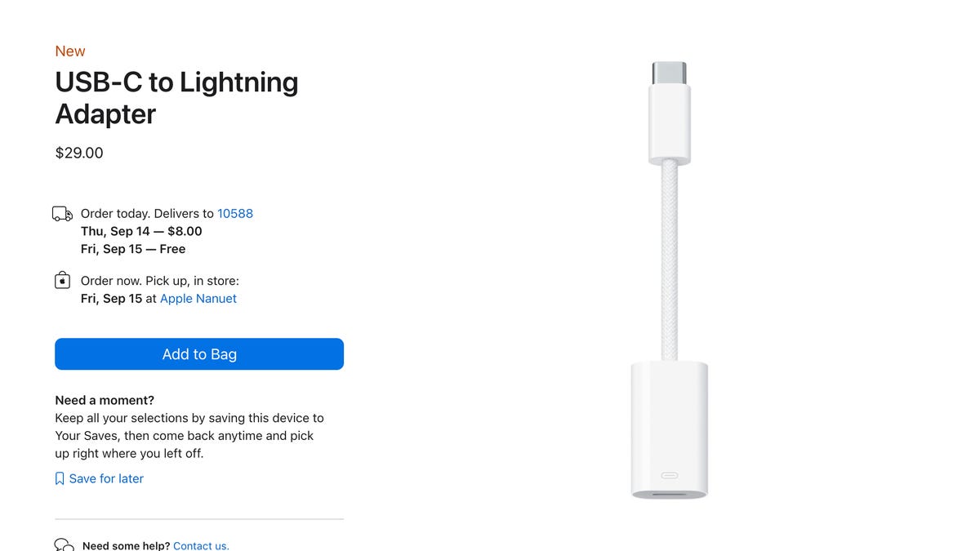
Task: Click the Need a moment heading
Action: [x=105, y=400]
